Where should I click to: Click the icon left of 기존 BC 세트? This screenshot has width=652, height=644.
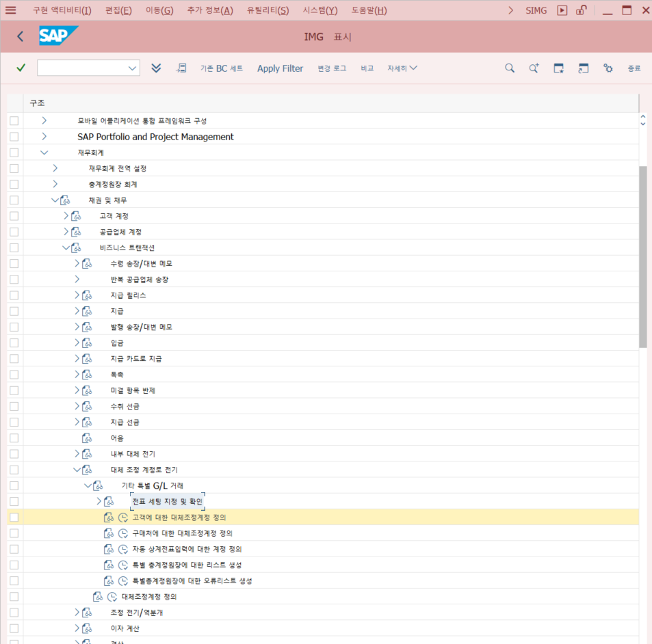click(181, 68)
